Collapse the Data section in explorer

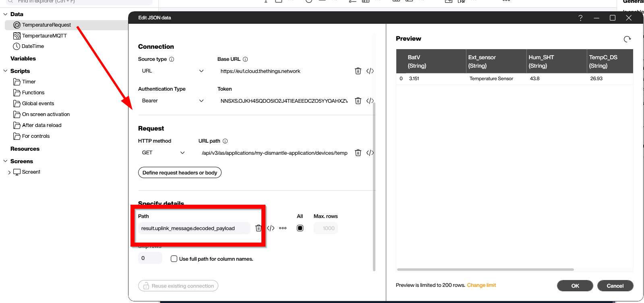pos(5,14)
